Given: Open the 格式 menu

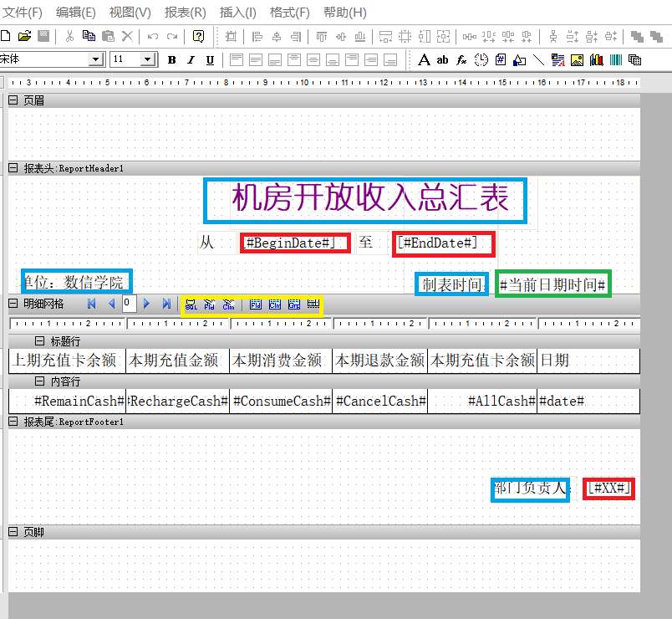Looking at the screenshot, I should [288, 13].
